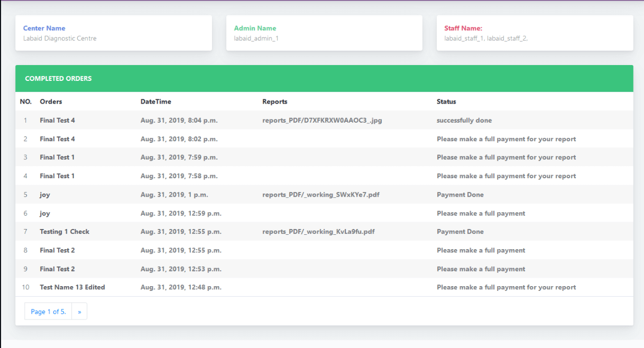The height and width of the screenshot is (348, 644).
Task: Click the 'Admin Name' card for labaid_admin_1
Action: click(324, 33)
